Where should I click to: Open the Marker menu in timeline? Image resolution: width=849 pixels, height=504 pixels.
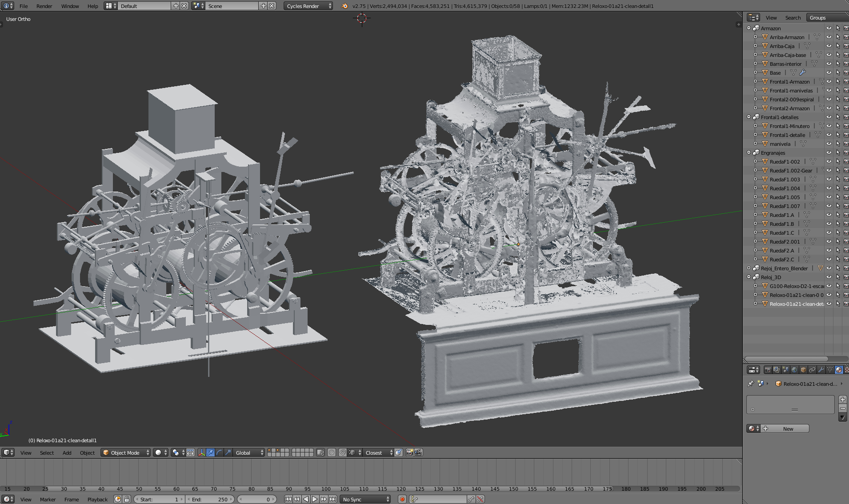click(48, 499)
